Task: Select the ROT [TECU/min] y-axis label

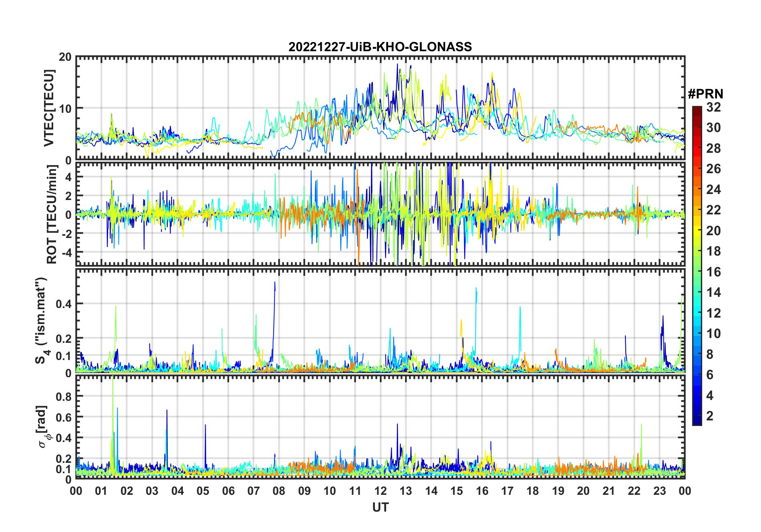Action: pos(52,214)
